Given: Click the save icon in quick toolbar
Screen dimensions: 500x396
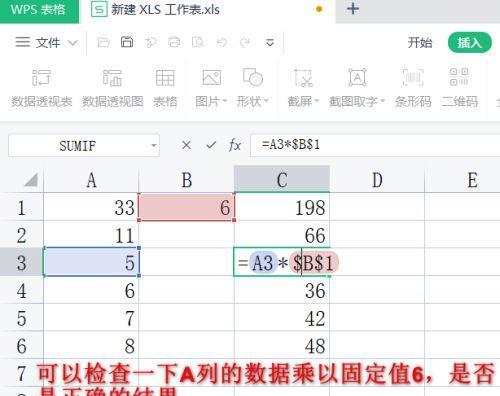Looking at the screenshot, I should coord(127,42).
